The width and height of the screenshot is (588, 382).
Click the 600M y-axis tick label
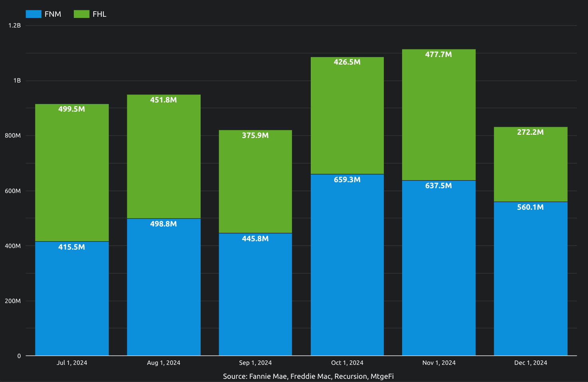tap(13, 191)
